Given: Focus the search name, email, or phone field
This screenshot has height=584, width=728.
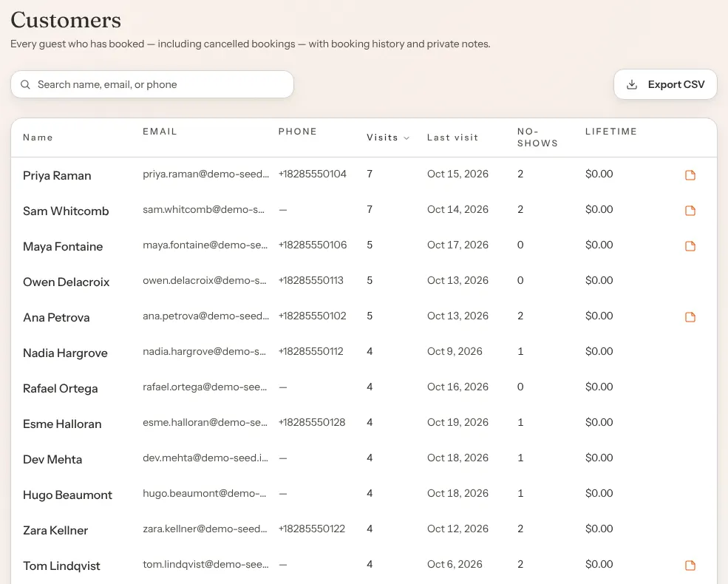Looking at the screenshot, I should (152, 84).
